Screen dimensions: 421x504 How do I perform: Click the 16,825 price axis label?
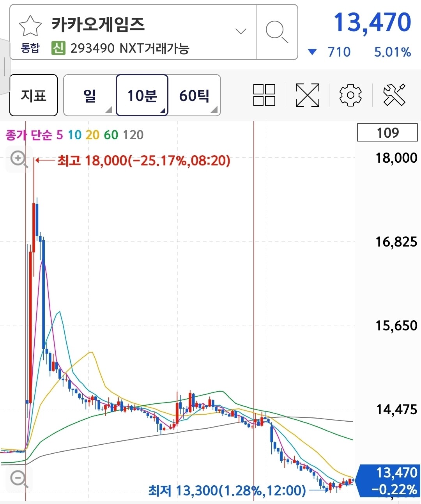(396, 242)
